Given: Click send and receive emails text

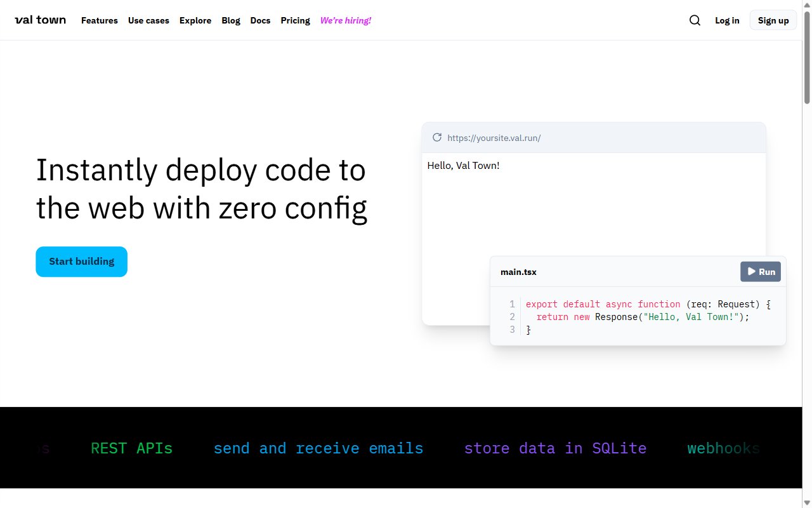Looking at the screenshot, I should tap(318, 448).
